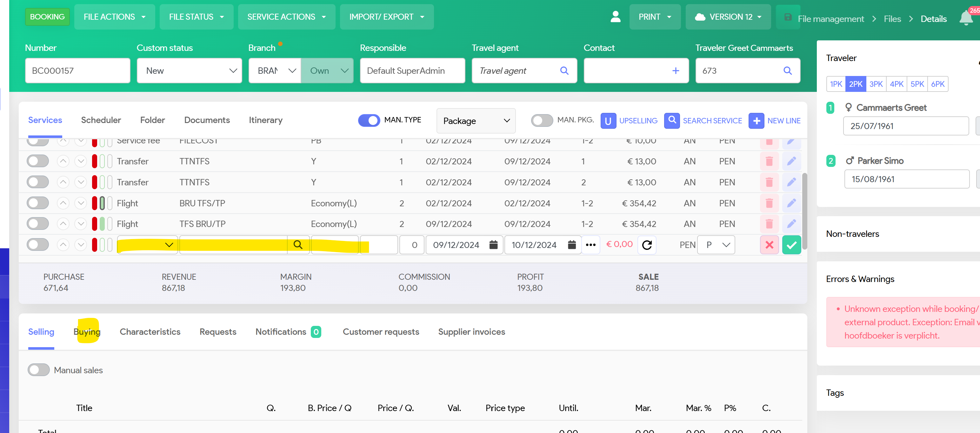Enable the Manual sales toggle

coord(38,370)
